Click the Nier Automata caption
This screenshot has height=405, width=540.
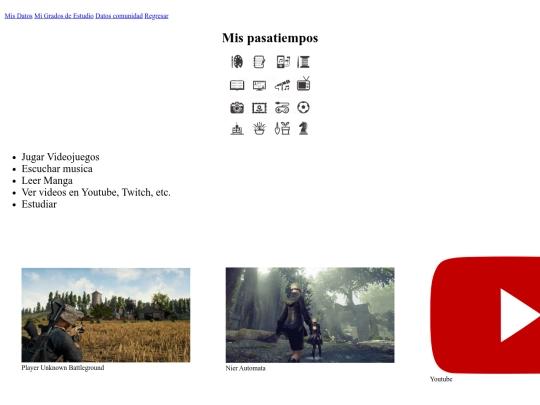(x=246, y=368)
